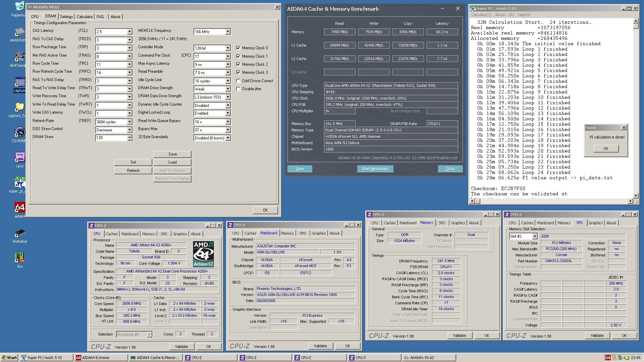Launch the super_pi desktop icon
This screenshot has height=362, width=644.
click(19, 182)
